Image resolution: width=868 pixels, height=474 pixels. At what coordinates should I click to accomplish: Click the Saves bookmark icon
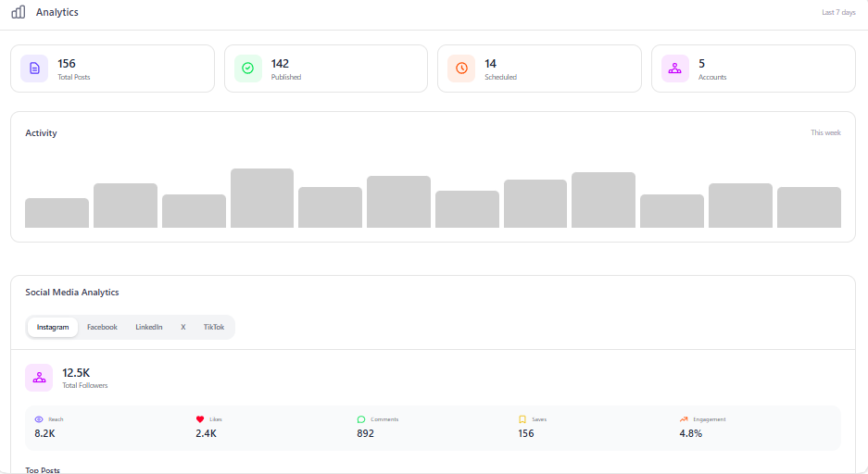click(522, 419)
